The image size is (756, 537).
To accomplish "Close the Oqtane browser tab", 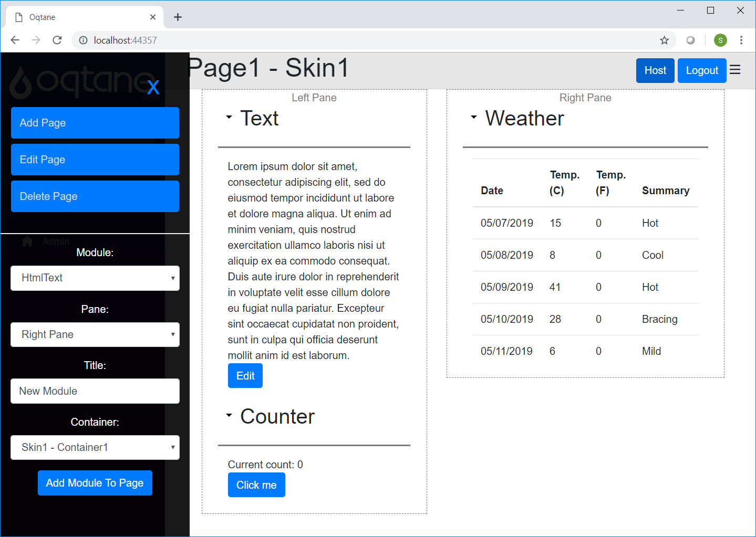I will [x=153, y=17].
